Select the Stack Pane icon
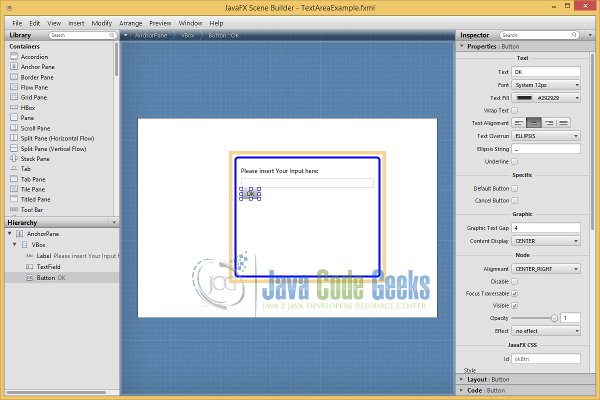This screenshot has width=600, height=400. [14, 158]
